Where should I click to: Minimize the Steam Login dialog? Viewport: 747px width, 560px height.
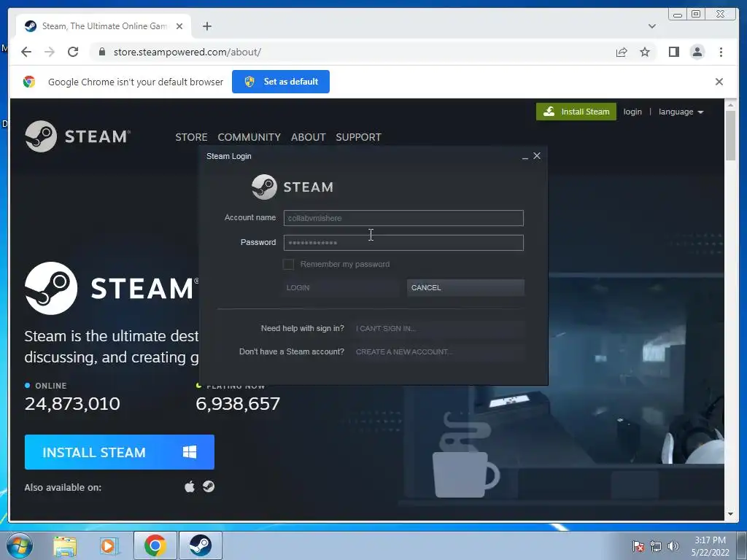click(x=525, y=157)
